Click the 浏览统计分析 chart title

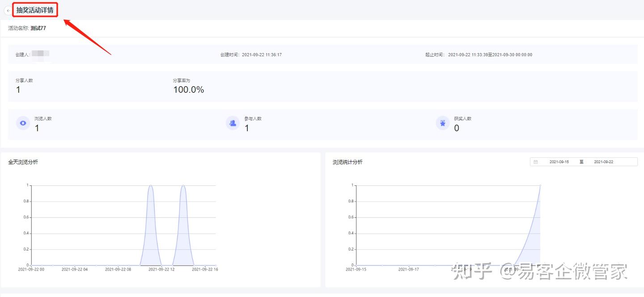point(347,162)
